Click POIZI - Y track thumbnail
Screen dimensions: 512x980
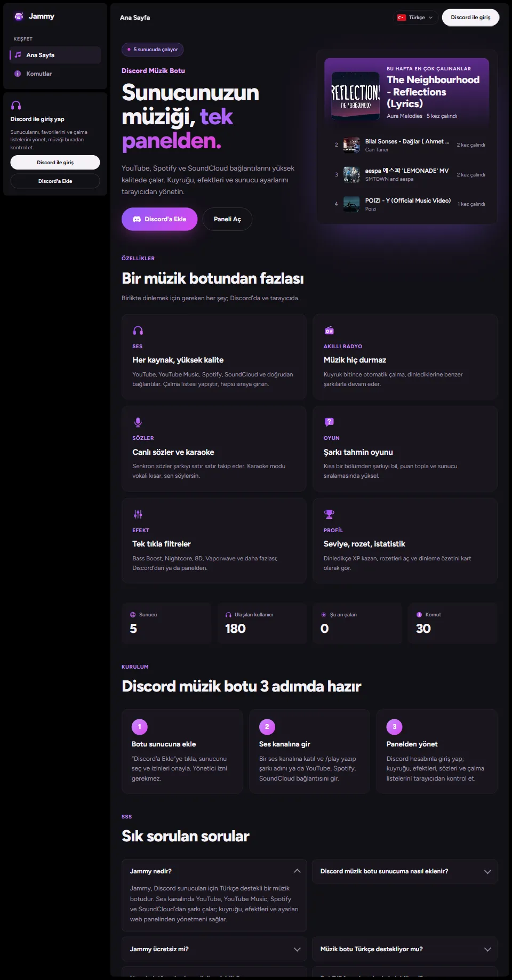coord(351,204)
